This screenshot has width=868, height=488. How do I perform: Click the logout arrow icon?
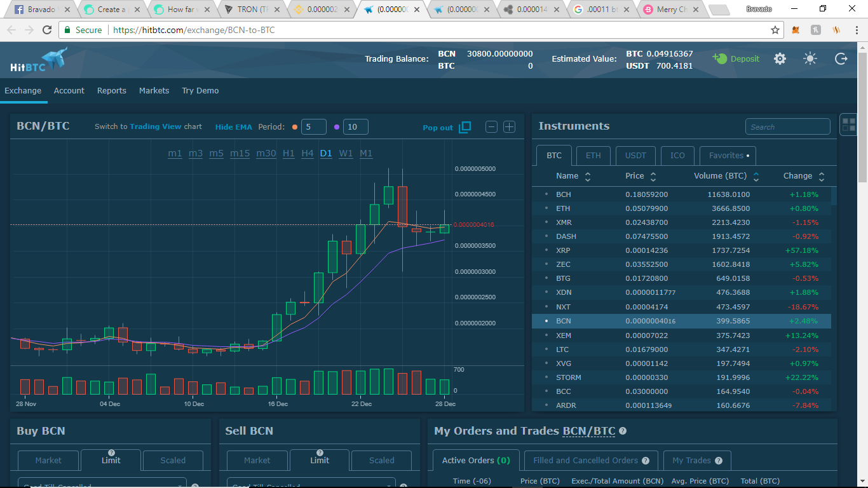[x=841, y=58]
